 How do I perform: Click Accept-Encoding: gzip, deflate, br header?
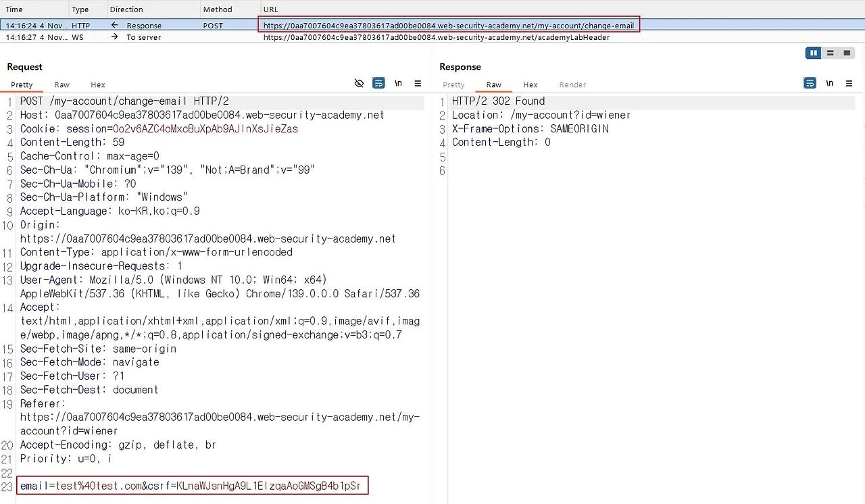[x=118, y=445]
